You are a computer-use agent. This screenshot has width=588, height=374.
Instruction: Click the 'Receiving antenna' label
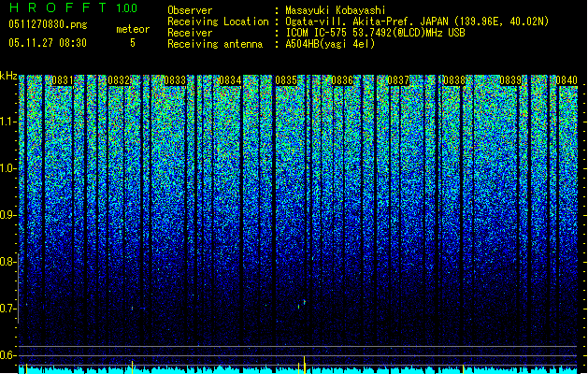215,44
